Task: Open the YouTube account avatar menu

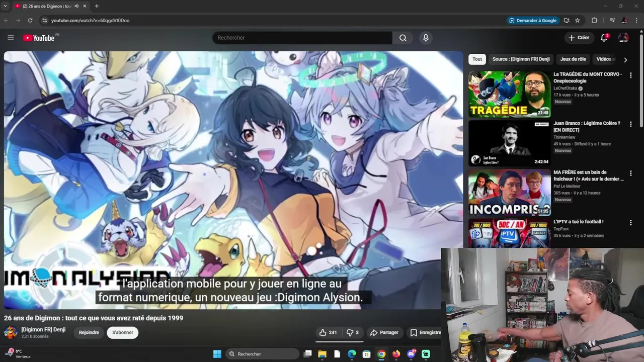Action: tap(623, 38)
